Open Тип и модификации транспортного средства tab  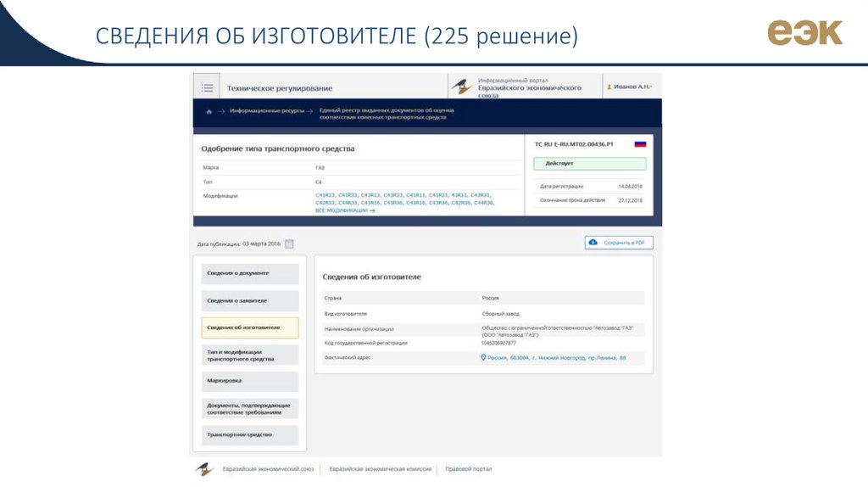250,355
